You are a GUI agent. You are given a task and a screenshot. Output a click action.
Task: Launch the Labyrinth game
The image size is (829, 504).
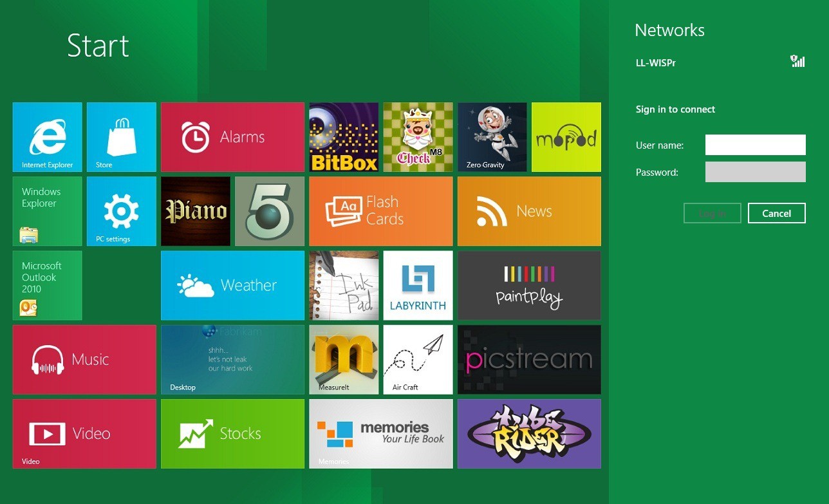click(x=417, y=285)
